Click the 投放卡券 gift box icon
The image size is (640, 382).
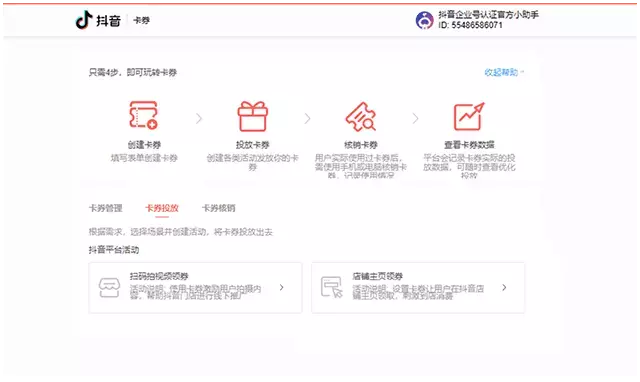[x=253, y=116]
